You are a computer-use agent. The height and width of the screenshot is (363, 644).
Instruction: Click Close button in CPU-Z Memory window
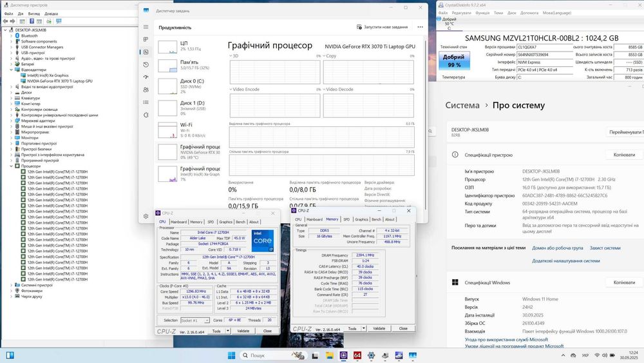[403, 328]
